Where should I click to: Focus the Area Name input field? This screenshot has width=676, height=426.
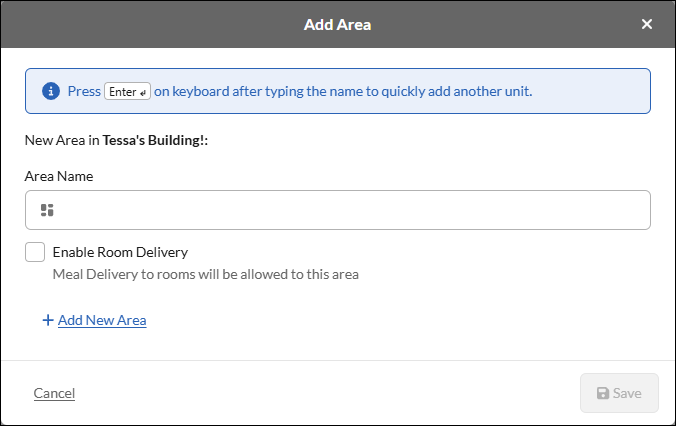click(x=338, y=210)
